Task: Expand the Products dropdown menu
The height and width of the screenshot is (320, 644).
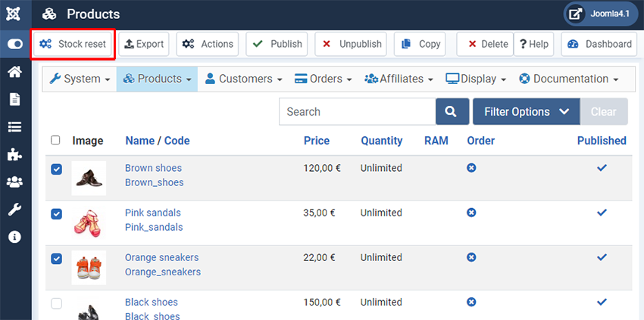Action: (158, 79)
